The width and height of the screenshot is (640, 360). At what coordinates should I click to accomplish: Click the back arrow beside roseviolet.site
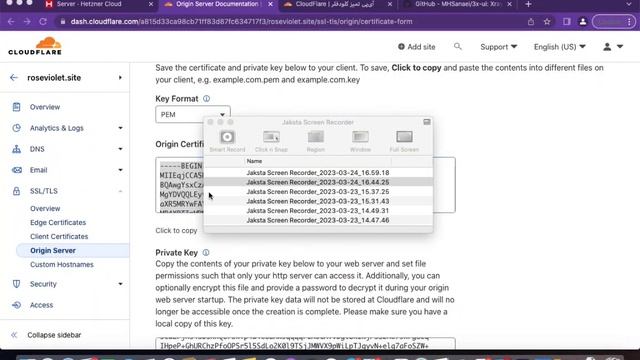(x=14, y=78)
